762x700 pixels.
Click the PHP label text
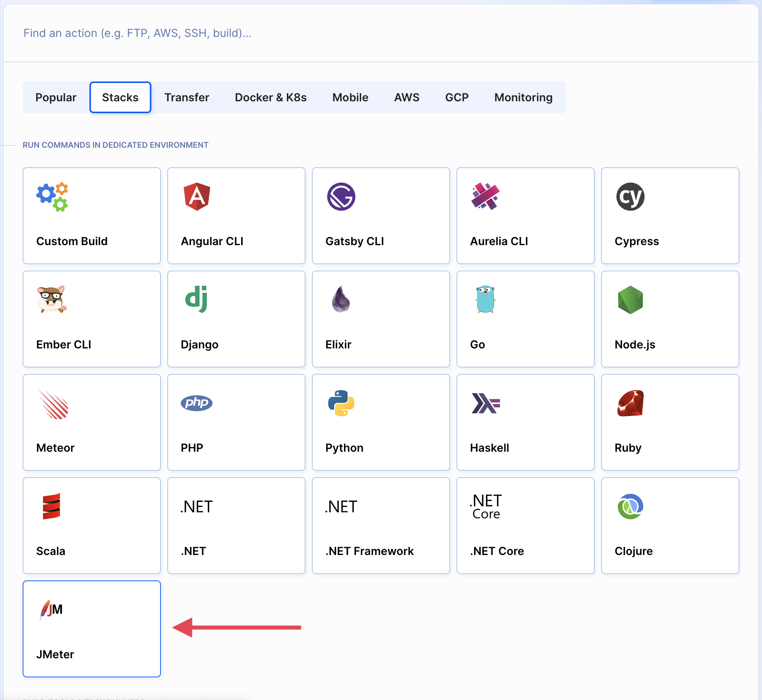point(191,448)
